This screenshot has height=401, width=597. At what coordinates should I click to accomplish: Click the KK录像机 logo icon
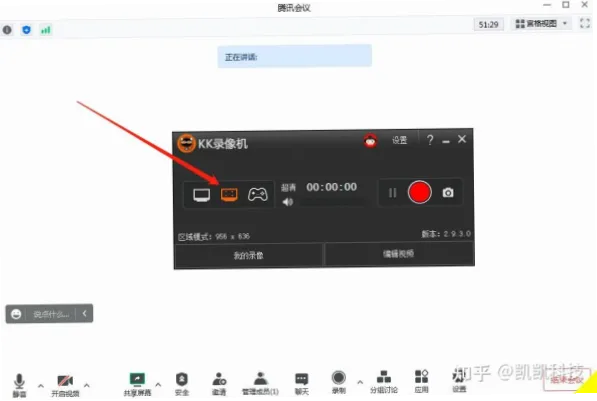pyautogui.click(x=186, y=144)
